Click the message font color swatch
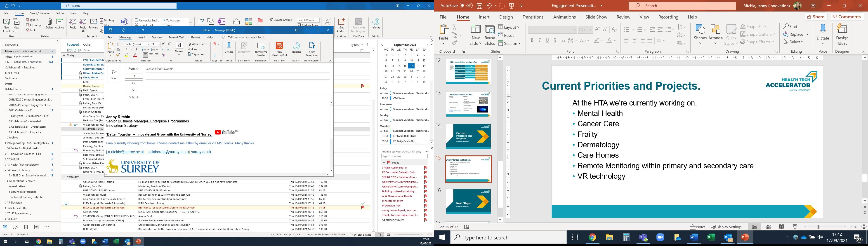868x246 pixels. pyautogui.click(x=135, y=55)
